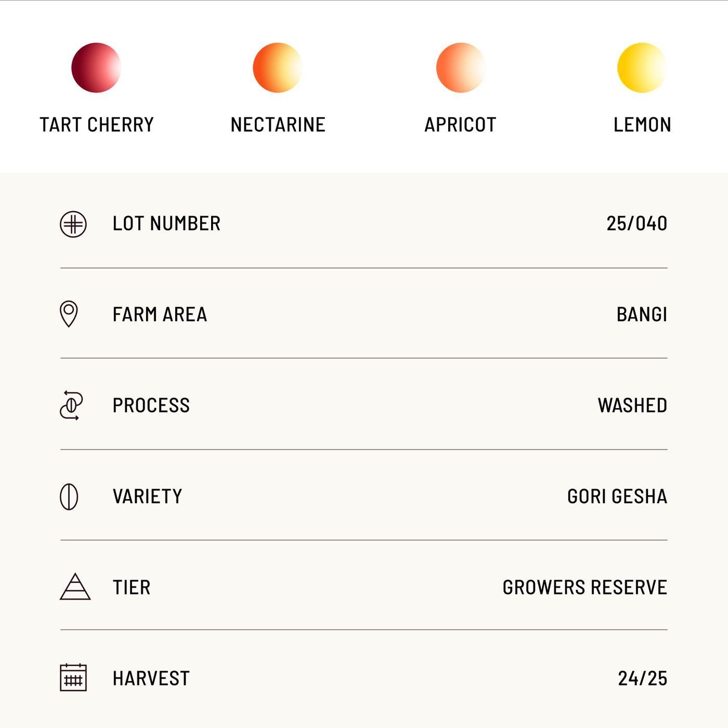
Task: Click the tier pyramid icon
Action: point(75,587)
